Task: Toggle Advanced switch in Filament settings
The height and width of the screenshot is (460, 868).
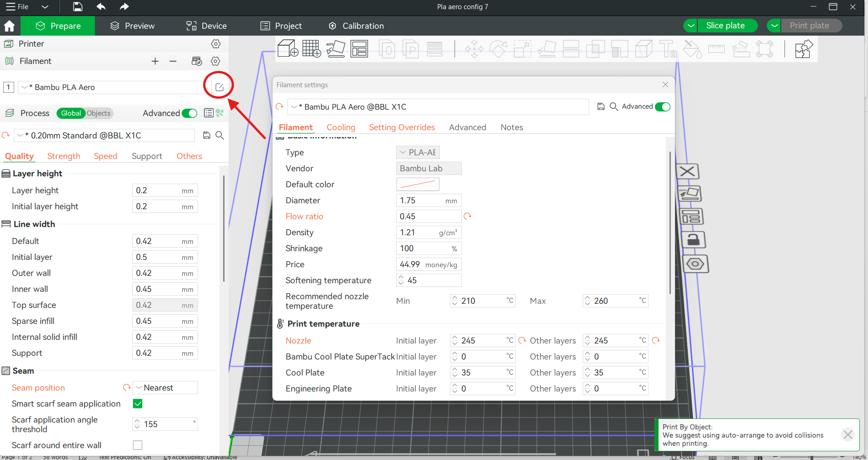Action: click(662, 106)
